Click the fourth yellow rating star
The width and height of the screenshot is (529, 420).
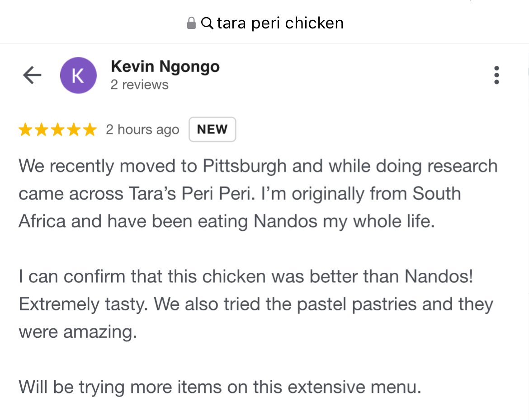[x=74, y=130]
